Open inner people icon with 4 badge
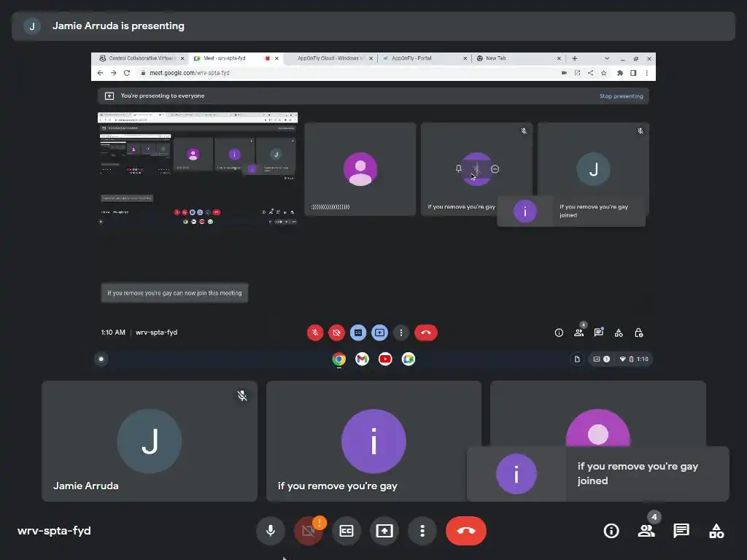 [x=579, y=332]
